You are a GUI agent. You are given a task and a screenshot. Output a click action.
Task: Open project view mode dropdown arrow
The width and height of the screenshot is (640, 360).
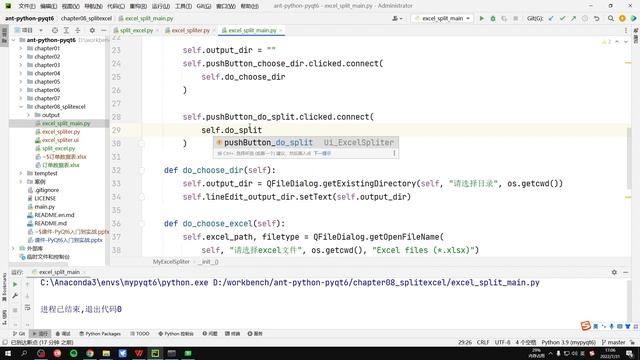click(41, 30)
